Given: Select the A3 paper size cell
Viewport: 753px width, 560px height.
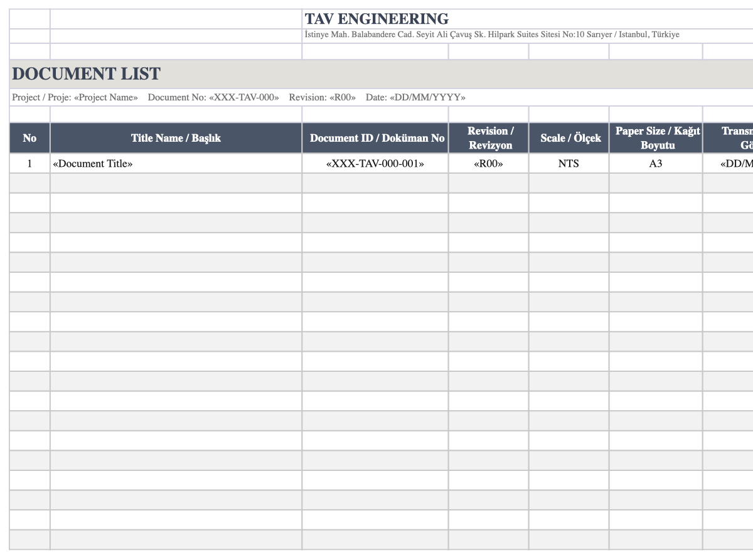Looking at the screenshot, I should click(656, 164).
